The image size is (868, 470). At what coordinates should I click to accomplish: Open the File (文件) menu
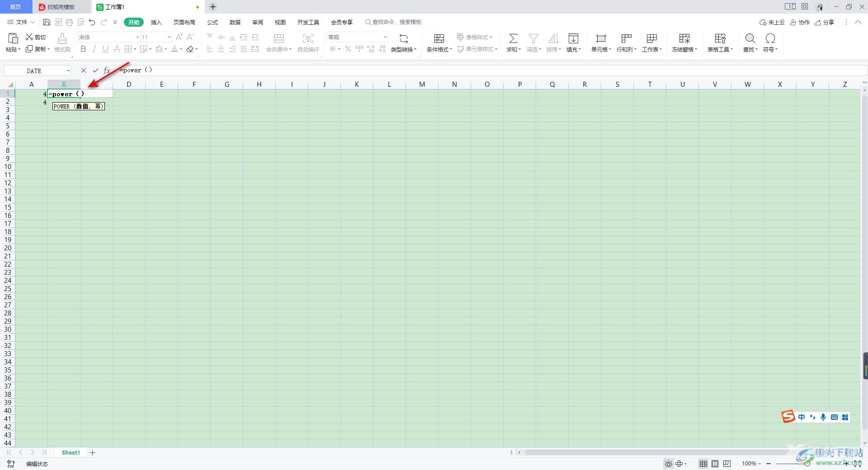point(21,22)
